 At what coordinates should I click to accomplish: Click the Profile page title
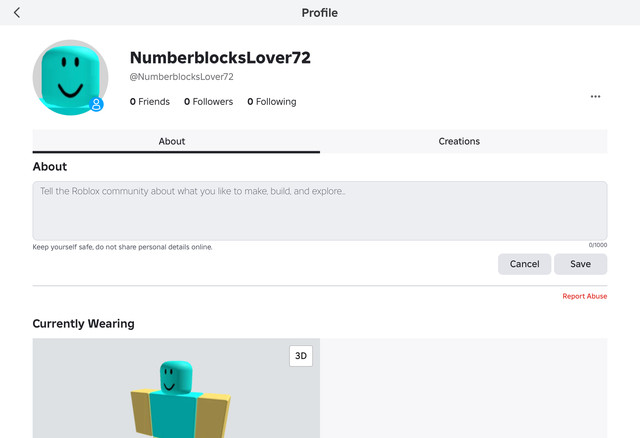click(320, 13)
